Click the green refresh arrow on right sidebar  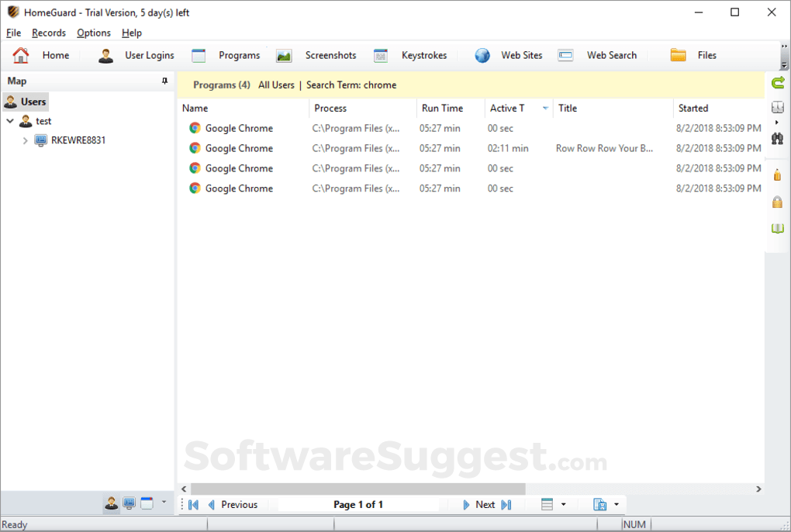777,81
